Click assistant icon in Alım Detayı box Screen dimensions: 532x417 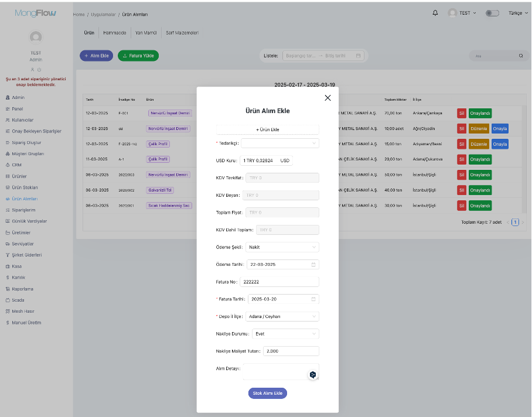tap(313, 375)
